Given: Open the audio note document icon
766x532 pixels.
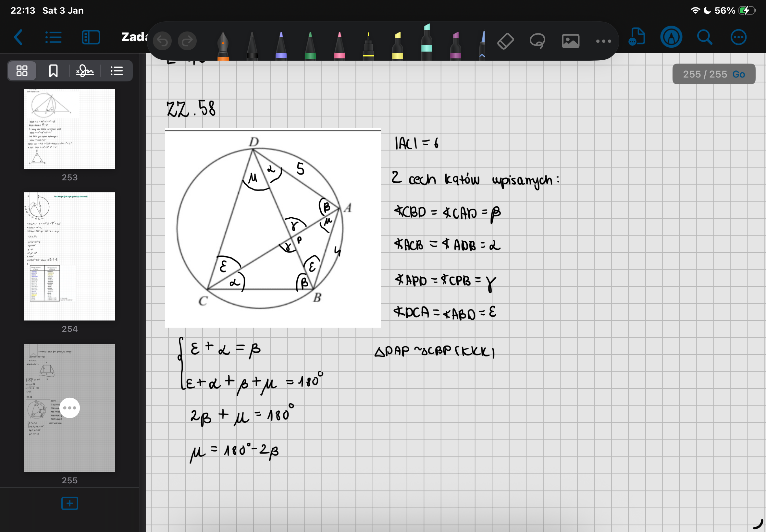Looking at the screenshot, I should tap(636, 37).
